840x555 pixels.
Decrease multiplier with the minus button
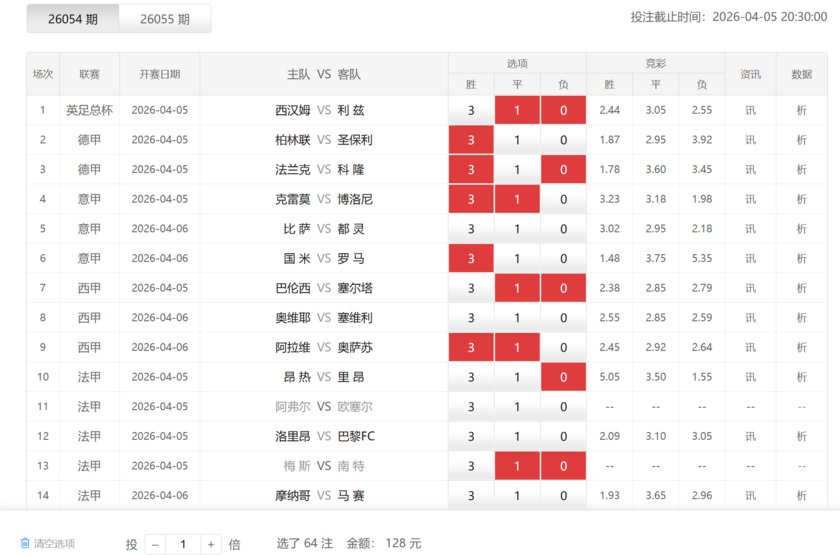coord(155,544)
